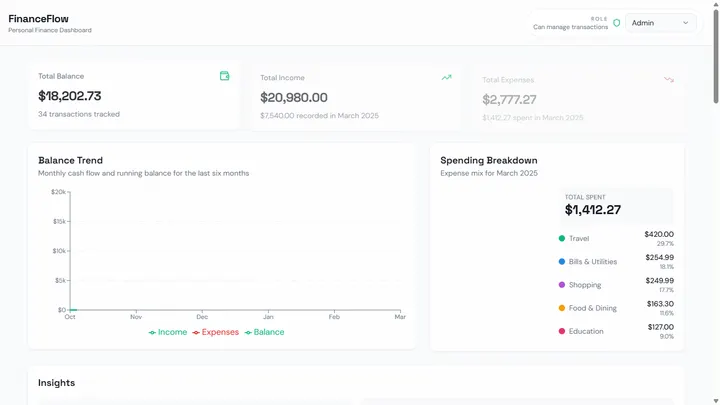
Task: Click the Bills & Utilities amount $254.99
Action: point(660,258)
